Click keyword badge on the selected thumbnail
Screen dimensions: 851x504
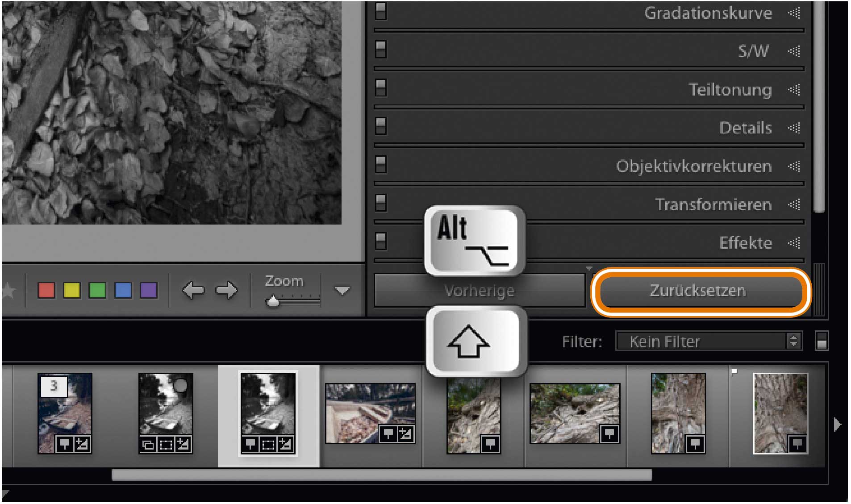250,444
